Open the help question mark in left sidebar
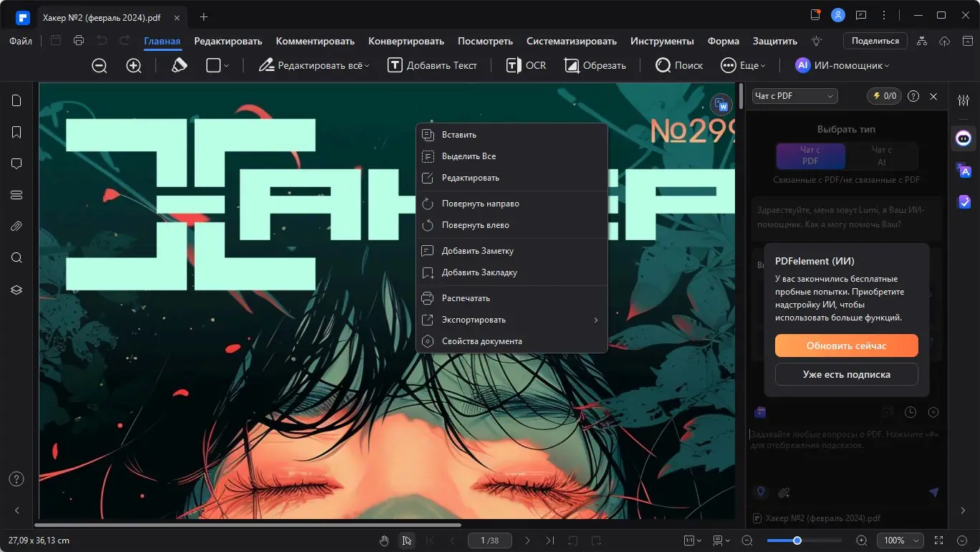980x552 pixels. pos(16,479)
